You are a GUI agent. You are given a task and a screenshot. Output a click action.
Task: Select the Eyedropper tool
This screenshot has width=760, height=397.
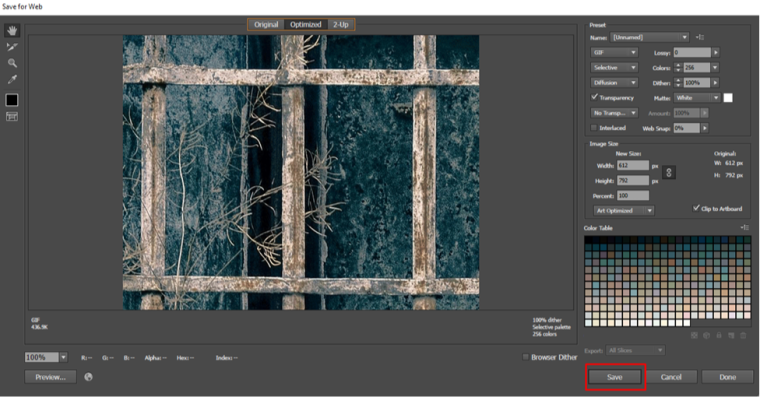pyautogui.click(x=12, y=79)
